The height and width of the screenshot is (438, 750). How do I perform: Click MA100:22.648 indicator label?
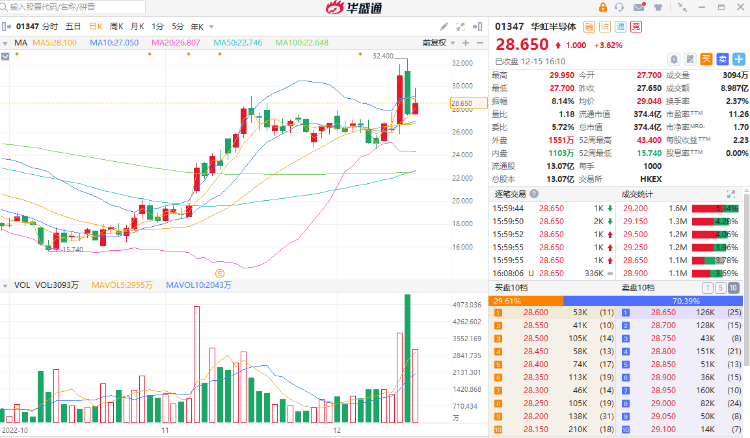(x=302, y=43)
